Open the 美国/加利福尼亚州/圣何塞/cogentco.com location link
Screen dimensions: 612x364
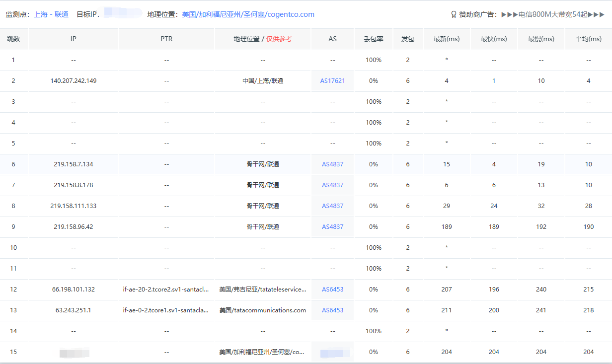248,14
